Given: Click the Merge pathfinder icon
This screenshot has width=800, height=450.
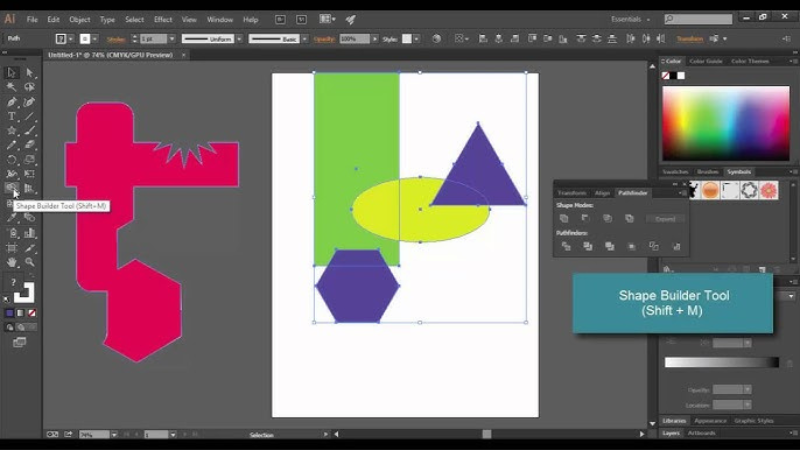Looking at the screenshot, I should tap(610, 246).
